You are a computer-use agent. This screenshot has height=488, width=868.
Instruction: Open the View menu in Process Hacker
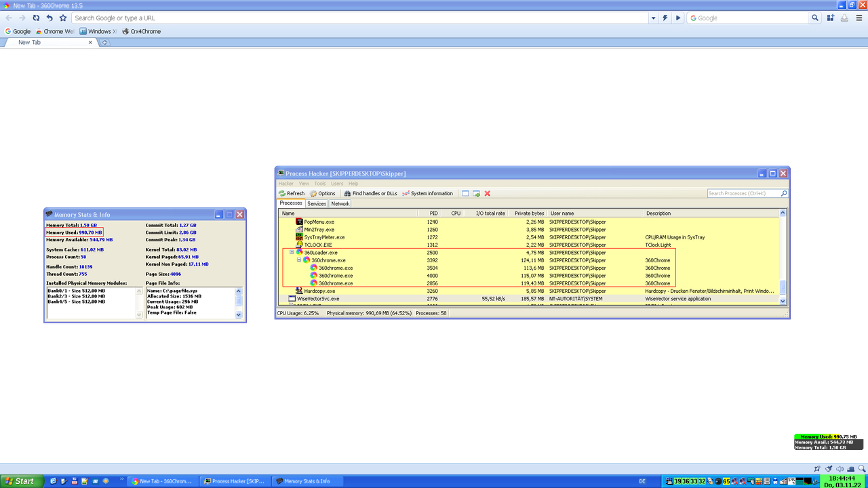304,184
